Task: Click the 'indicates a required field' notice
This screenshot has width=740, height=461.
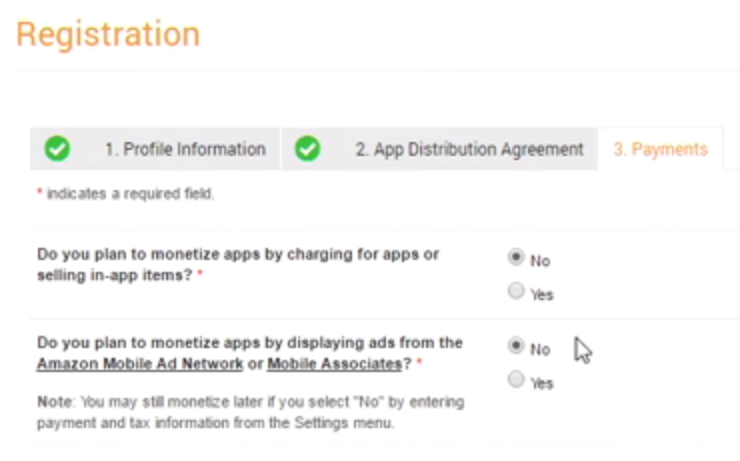Action: (x=126, y=193)
